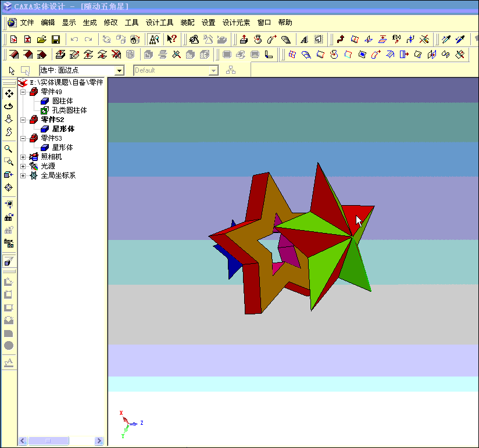Click the delete face red X icon
The width and height of the screenshot is (479, 448).
click(x=116, y=55)
